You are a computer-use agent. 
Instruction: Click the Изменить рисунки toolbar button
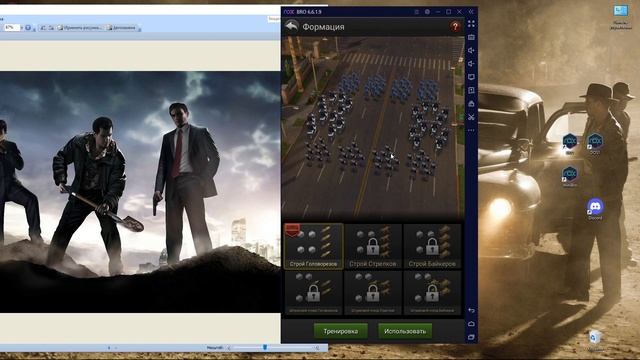pos(80,28)
